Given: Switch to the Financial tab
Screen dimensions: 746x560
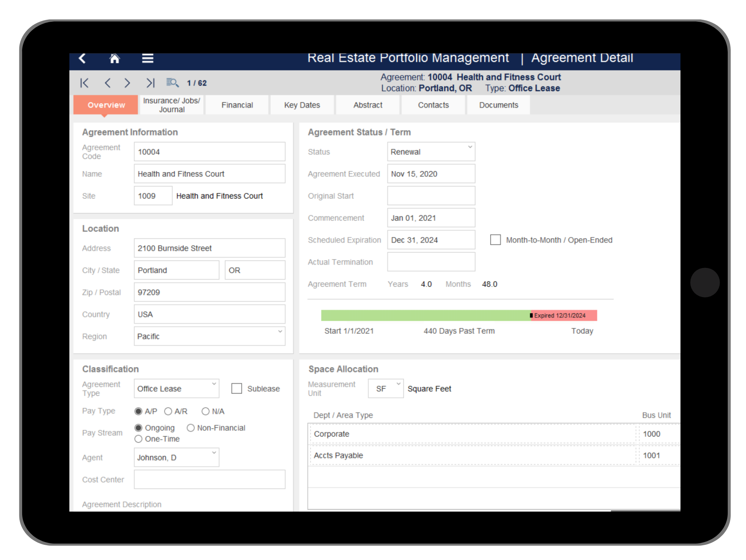Looking at the screenshot, I should click(x=237, y=105).
